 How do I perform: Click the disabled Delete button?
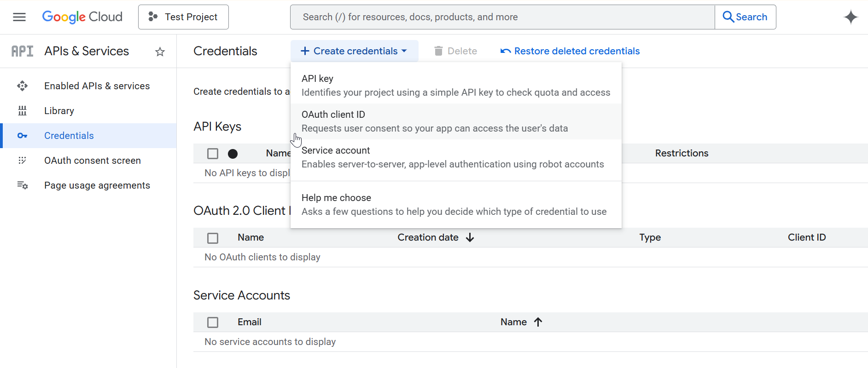(456, 51)
